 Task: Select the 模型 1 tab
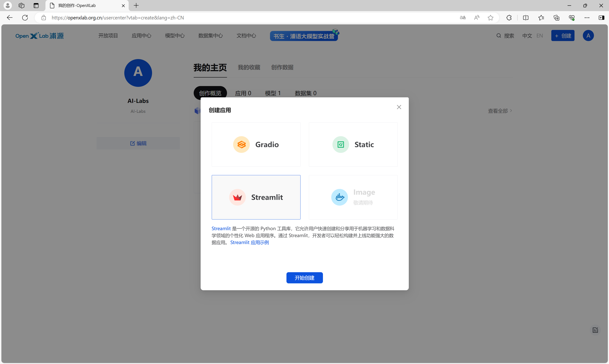coord(273,93)
